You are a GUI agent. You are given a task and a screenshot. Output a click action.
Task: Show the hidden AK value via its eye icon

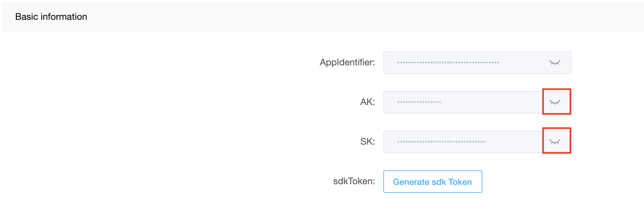(x=555, y=102)
